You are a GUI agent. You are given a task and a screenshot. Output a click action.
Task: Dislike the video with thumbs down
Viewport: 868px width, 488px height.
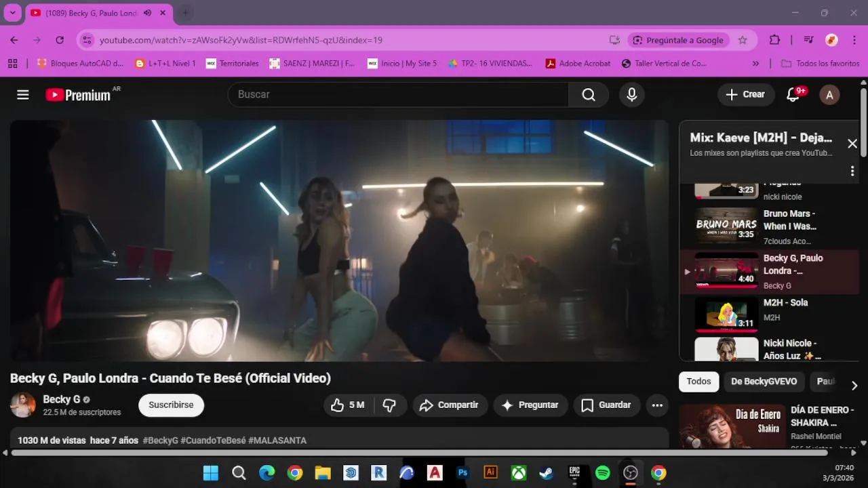point(389,405)
